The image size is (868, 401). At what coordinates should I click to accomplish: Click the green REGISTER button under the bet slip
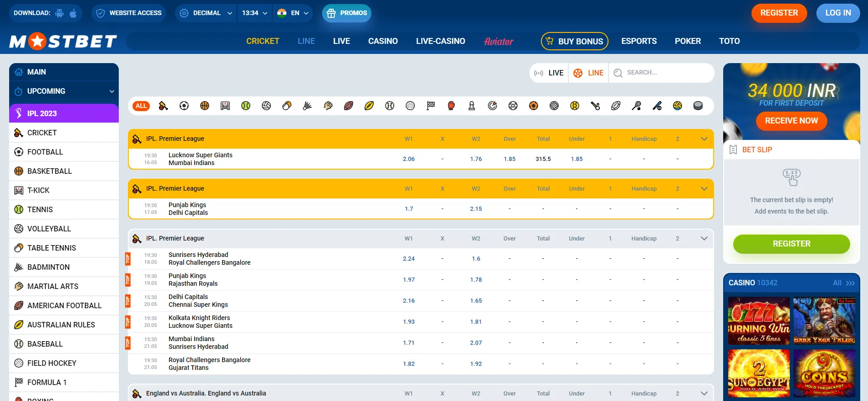point(791,244)
